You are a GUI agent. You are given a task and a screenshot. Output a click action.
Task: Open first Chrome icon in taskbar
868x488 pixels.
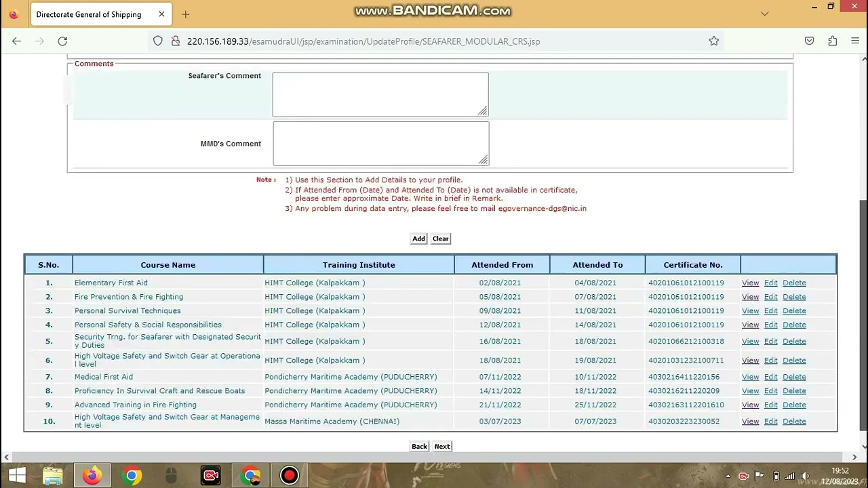point(132,476)
